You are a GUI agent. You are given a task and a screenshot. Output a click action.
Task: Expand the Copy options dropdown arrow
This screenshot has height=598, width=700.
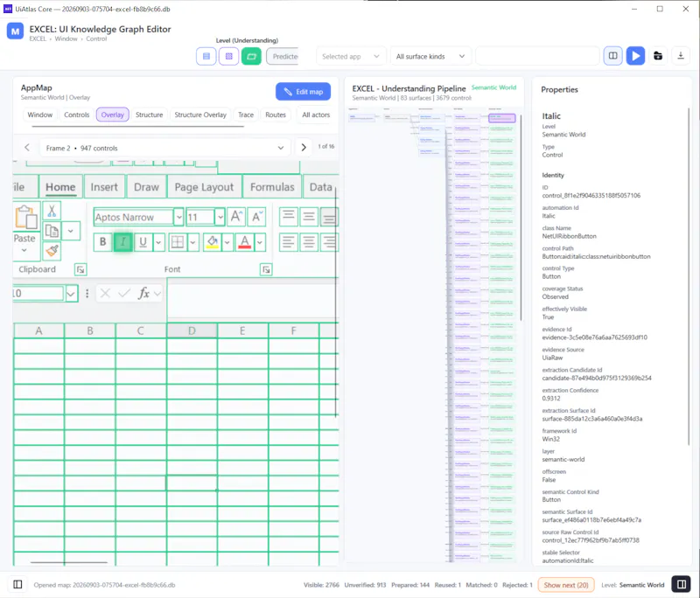pos(71,231)
